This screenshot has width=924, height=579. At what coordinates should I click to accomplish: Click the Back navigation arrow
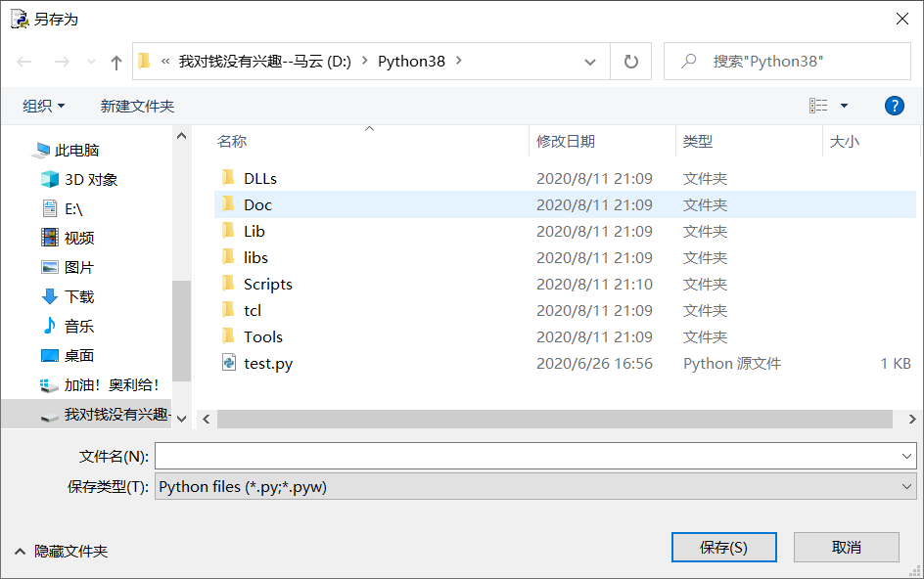pos(24,62)
